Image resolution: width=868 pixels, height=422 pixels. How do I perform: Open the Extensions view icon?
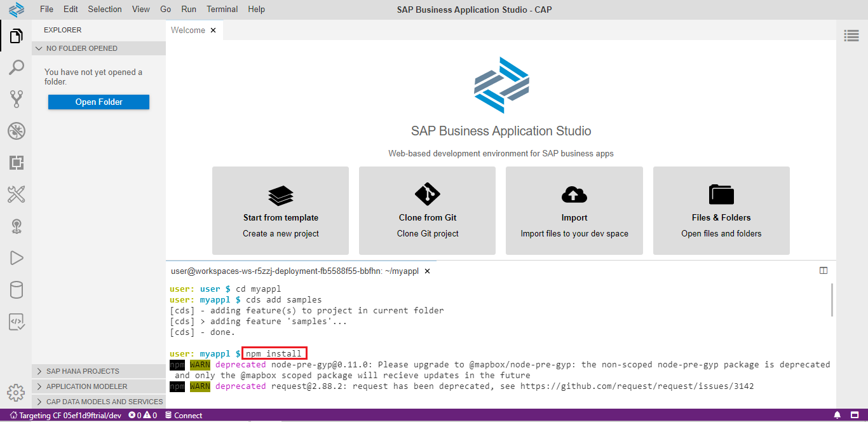(x=16, y=163)
